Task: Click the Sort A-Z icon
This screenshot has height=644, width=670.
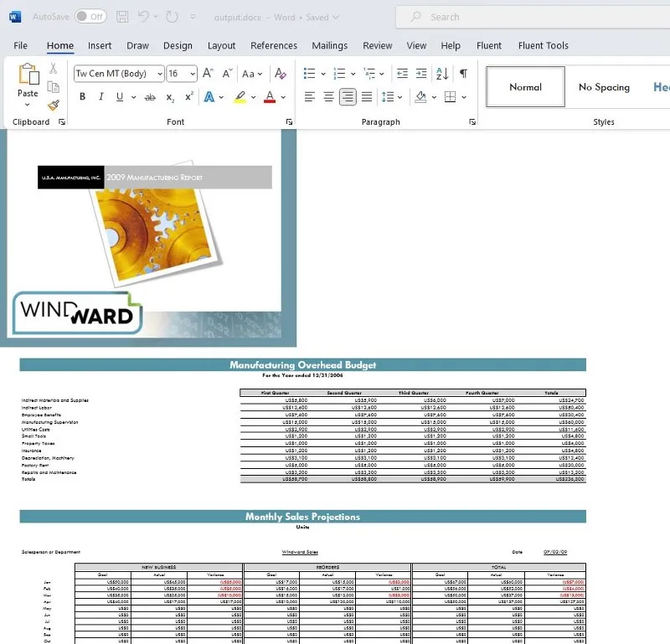Action: 442,74
